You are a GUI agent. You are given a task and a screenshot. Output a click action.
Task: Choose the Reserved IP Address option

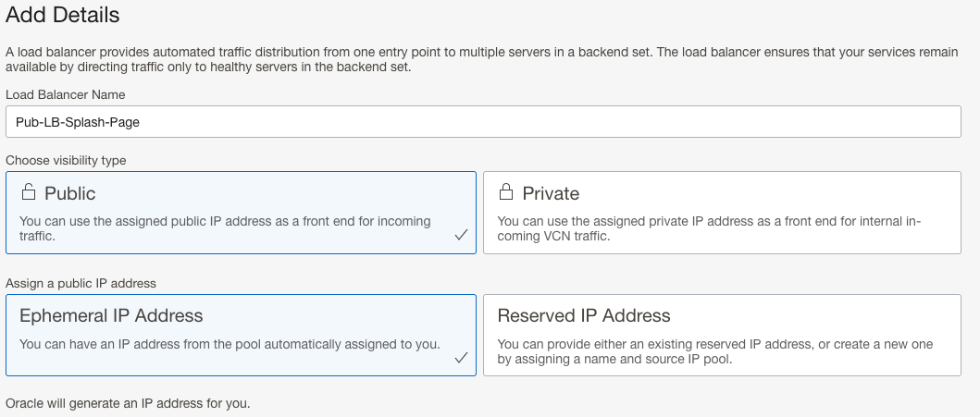pos(722,335)
